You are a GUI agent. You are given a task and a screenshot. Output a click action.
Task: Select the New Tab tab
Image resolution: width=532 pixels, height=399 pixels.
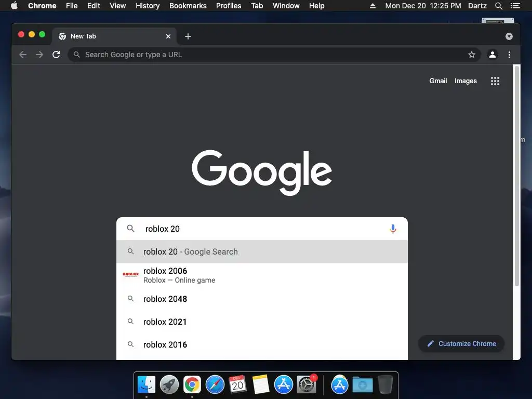[x=114, y=36]
